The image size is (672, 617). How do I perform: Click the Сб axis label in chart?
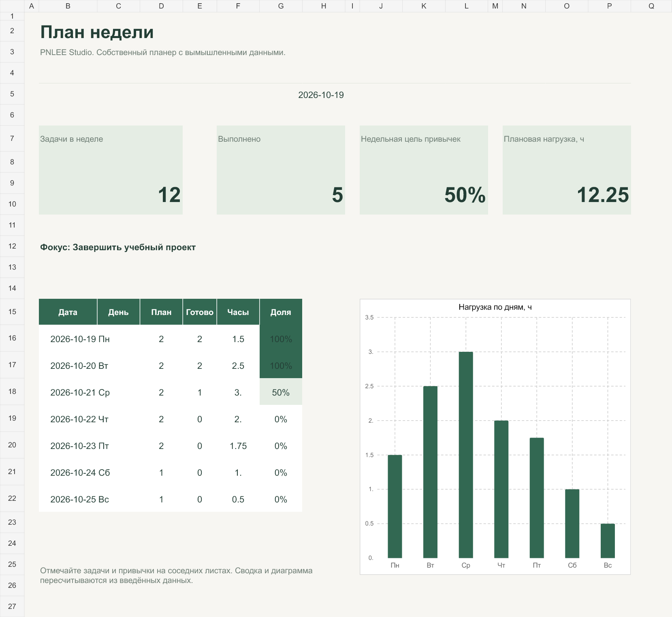click(572, 565)
